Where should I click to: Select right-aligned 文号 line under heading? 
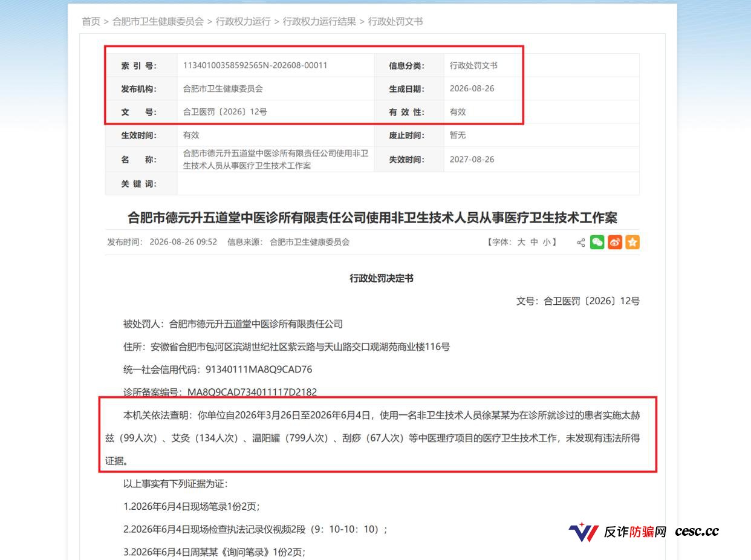pos(578,301)
